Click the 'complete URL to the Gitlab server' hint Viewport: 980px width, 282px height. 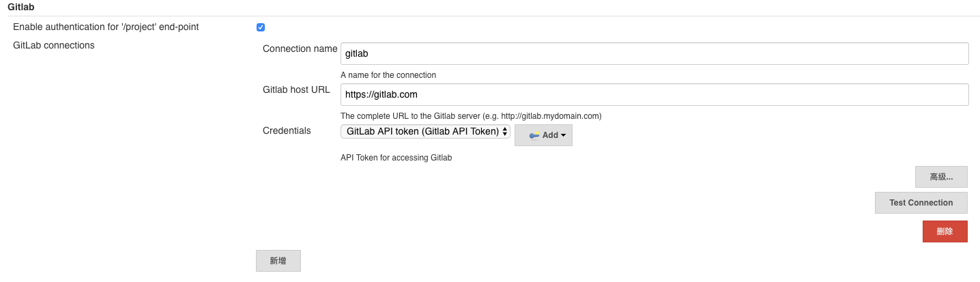470,115
